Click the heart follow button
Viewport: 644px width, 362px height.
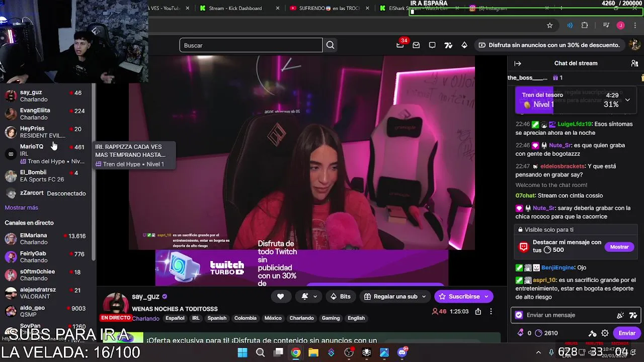280,297
